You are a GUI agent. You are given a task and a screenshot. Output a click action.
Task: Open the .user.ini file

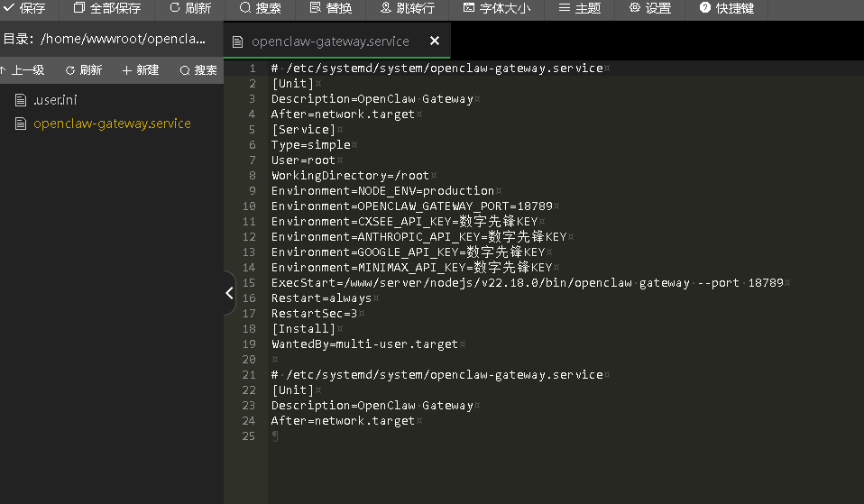54,100
